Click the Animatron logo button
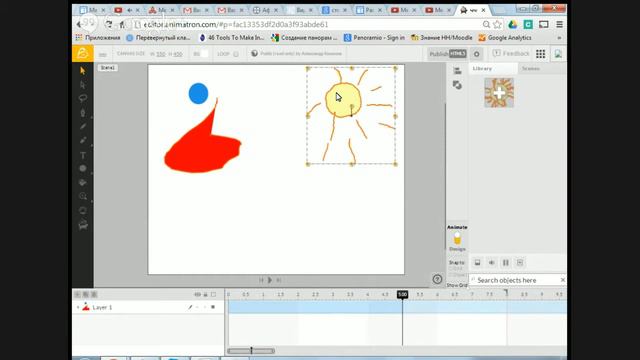 [x=82, y=53]
